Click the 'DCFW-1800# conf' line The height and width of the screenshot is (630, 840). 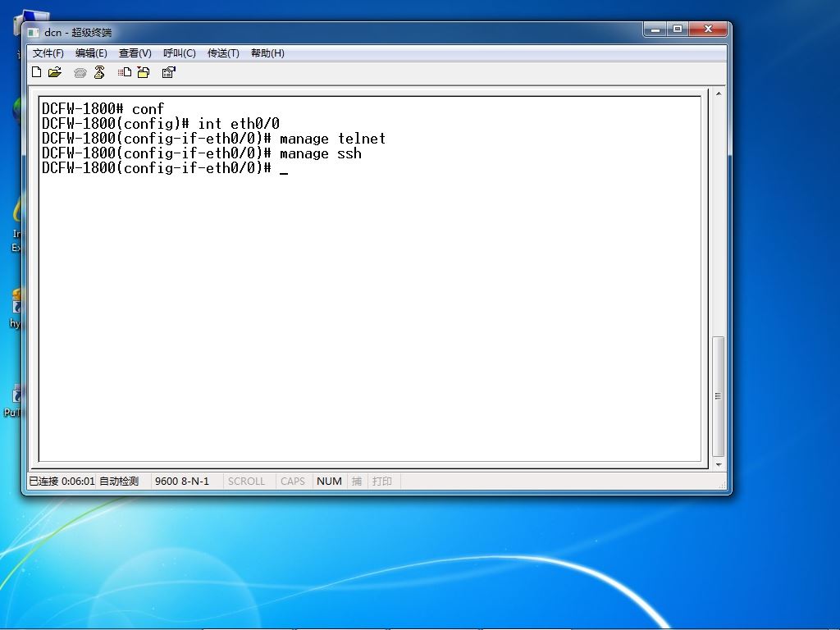103,109
